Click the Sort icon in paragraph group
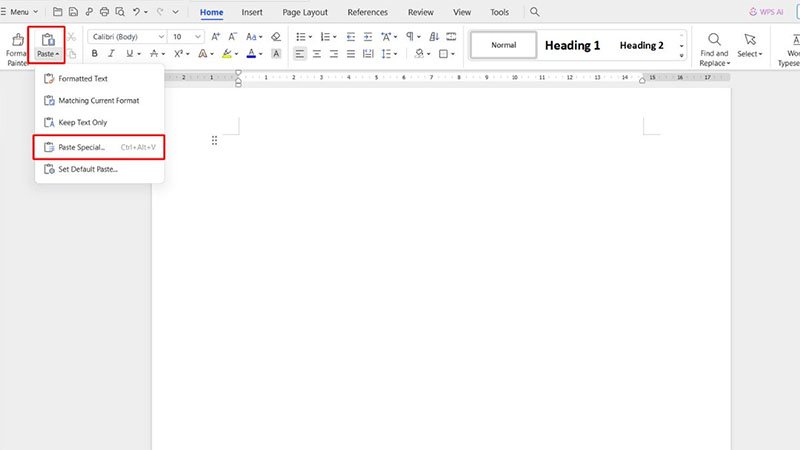Viewport: 800px width, 450px height. [434, 37]
